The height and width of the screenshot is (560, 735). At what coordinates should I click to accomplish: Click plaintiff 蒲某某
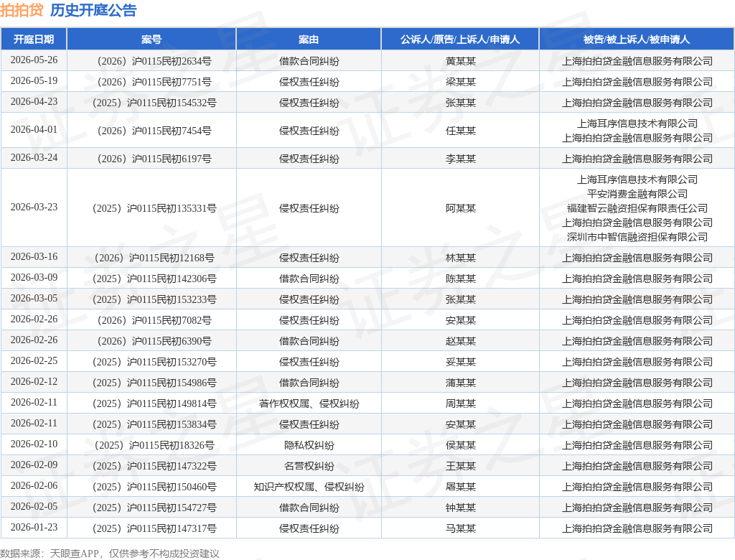460,383
